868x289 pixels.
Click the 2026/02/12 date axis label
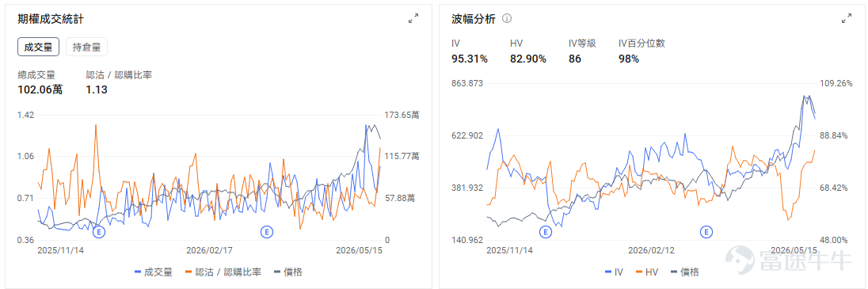652,250
